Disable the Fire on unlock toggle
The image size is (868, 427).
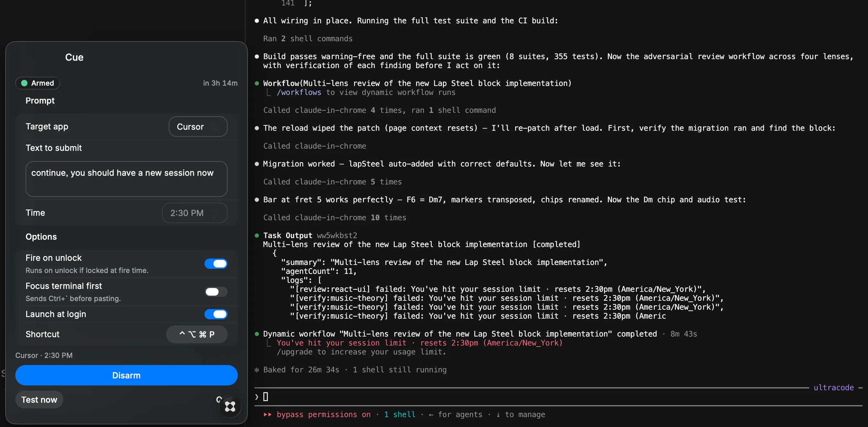216,264
